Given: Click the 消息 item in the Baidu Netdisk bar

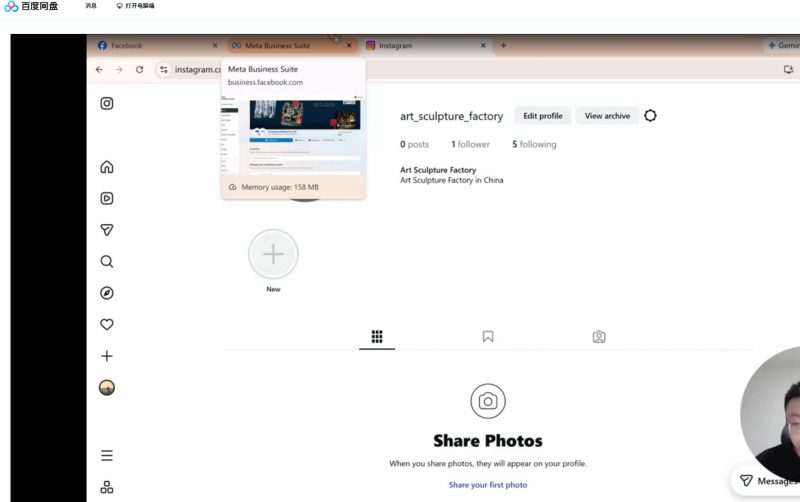Looking at the screenshot, I should click(91, 6).
